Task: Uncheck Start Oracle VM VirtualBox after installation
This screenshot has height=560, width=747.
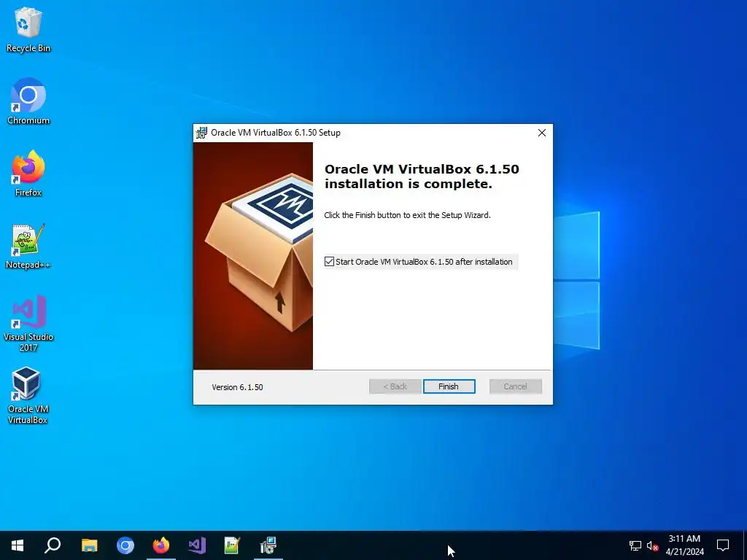Action: pyautogui.click(x=329, y=262)
